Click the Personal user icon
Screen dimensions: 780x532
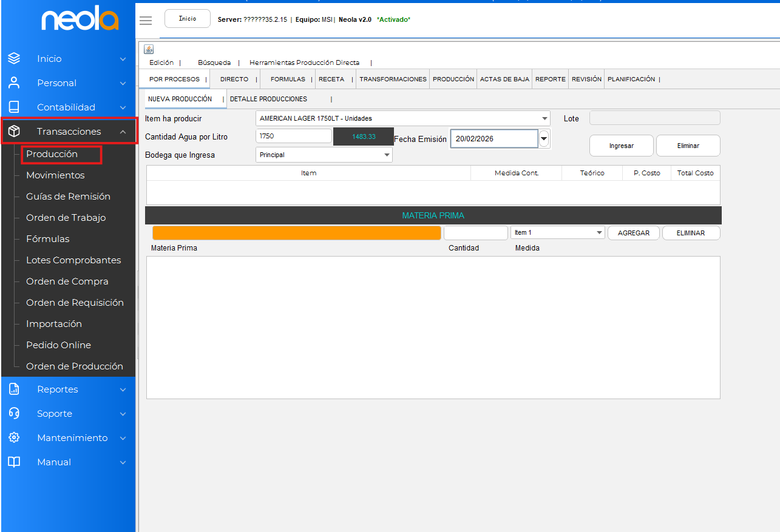[14, 83]
